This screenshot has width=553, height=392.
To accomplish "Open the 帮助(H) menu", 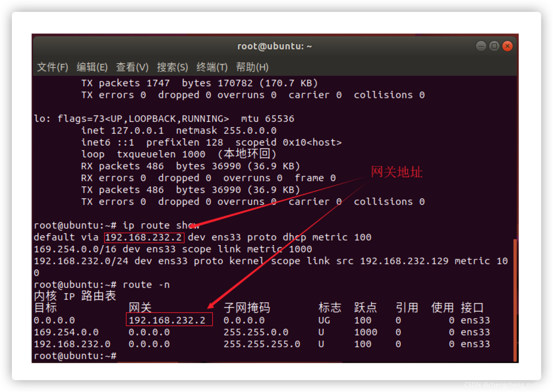I will [252, 67].
